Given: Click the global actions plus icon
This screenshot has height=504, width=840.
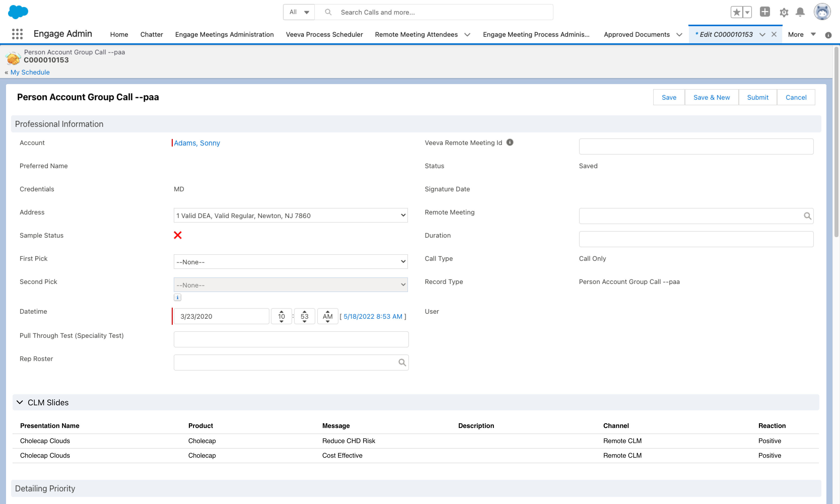Looking at the screenshot, I should click(765, 12).
